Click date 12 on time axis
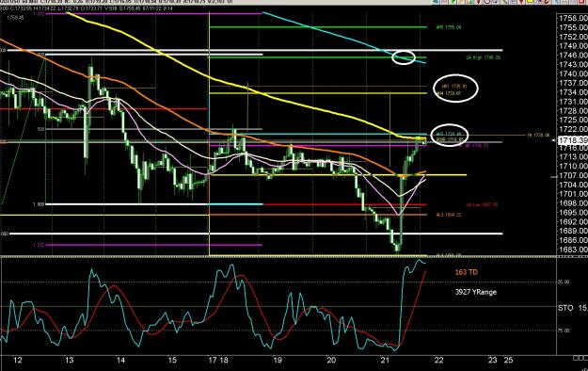The width and height of the screenshot is (588, 371). pyautogui.click(x=17, y=360)
